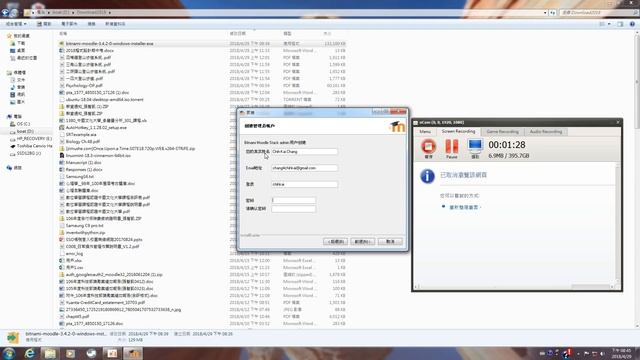
Task: Open the Organize dropdown in Explorer toolbar
Action: coord(16,24)
